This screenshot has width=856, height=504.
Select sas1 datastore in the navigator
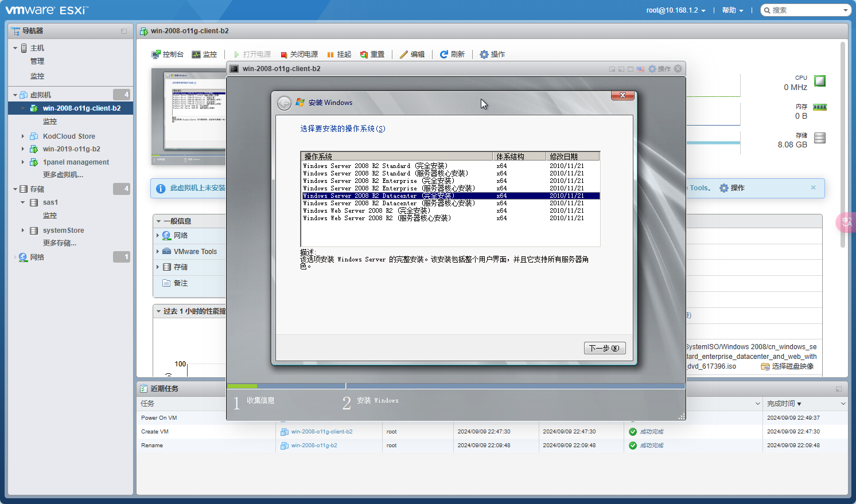point(50,202)
